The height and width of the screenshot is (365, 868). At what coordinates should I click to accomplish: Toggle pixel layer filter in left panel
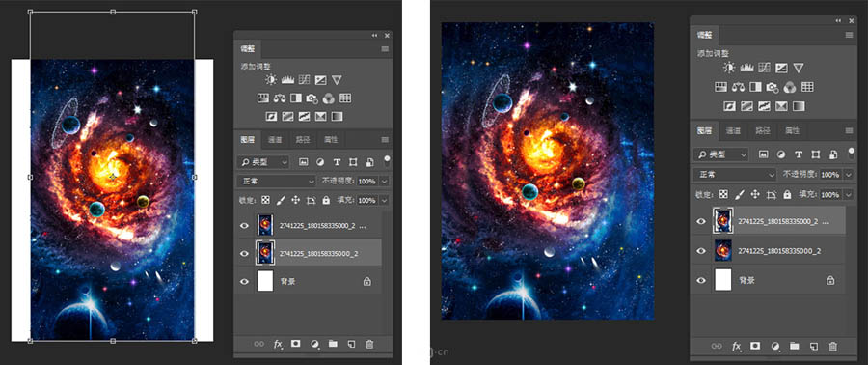[x=304, y=162]
